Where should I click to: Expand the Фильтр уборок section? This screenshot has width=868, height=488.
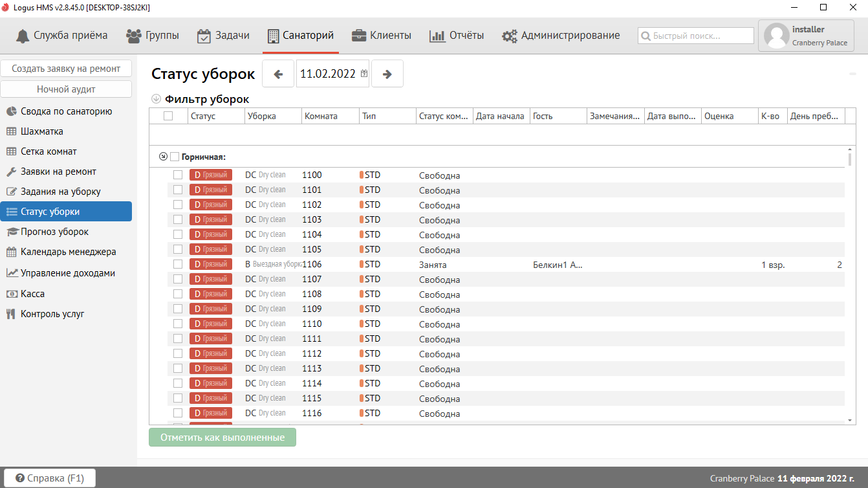[x=155, y=100]
